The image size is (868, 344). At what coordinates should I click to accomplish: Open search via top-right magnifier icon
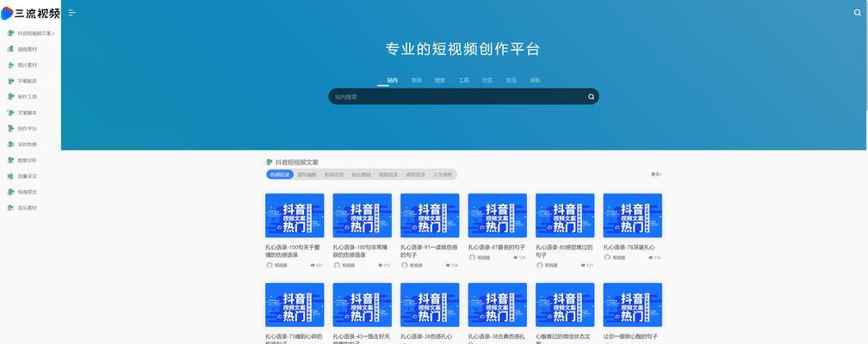pyautogui.click(x=858, y=13)
